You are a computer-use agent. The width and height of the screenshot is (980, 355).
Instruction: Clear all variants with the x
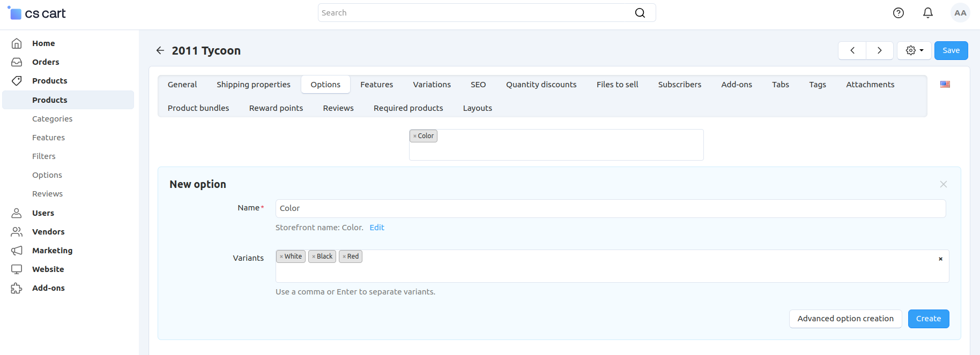pyautogui.click(x=940, y=259)
